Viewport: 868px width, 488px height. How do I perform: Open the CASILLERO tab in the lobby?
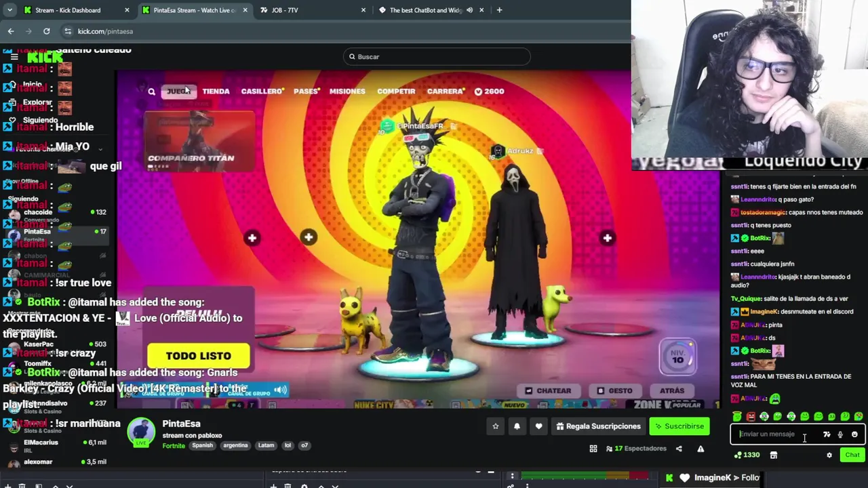point(262,91)
